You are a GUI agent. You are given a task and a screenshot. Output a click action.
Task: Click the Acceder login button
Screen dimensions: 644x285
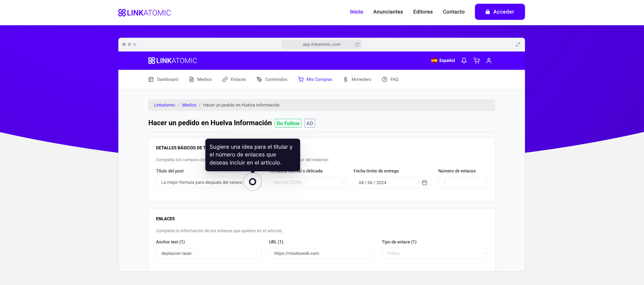tap(499, 12)
